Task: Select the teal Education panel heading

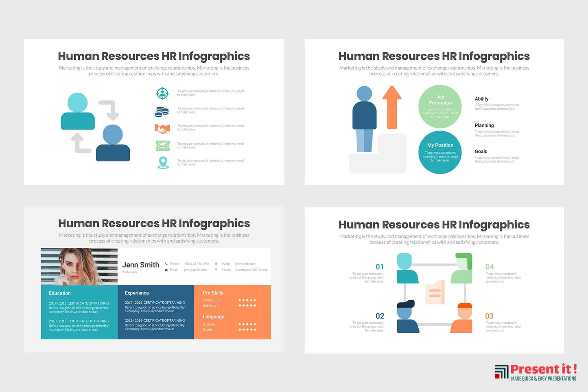Action: (60, 293)
